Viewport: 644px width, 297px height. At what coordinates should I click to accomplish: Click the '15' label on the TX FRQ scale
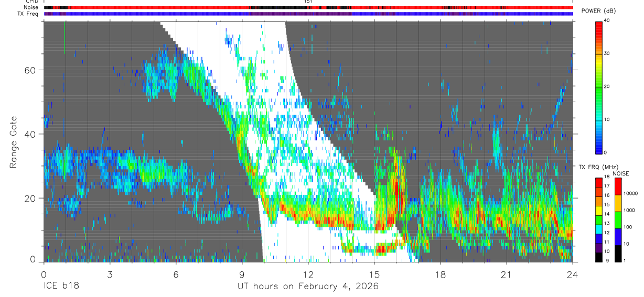(607, 205)
